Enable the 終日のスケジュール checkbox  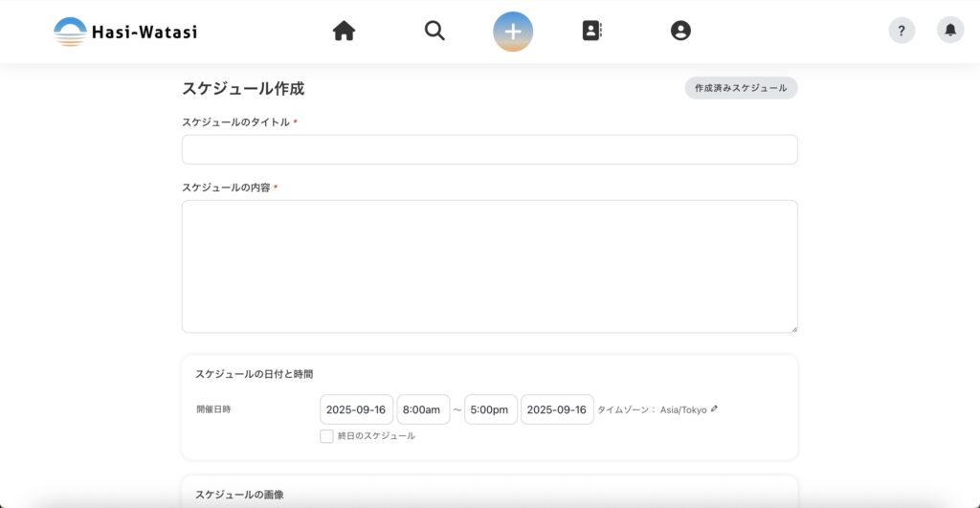[x=327, y=436]
